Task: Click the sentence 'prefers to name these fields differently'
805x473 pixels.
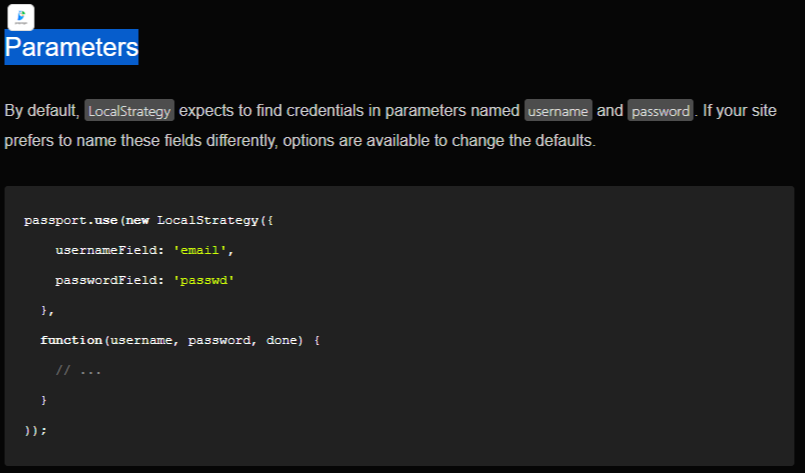Action: pos(141,140)
